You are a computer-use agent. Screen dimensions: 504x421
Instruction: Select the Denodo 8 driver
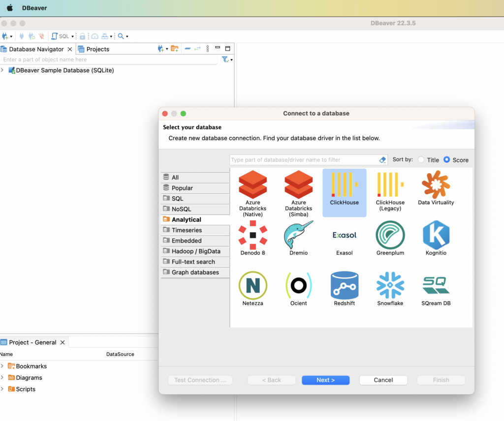click(x=252, y=238)
